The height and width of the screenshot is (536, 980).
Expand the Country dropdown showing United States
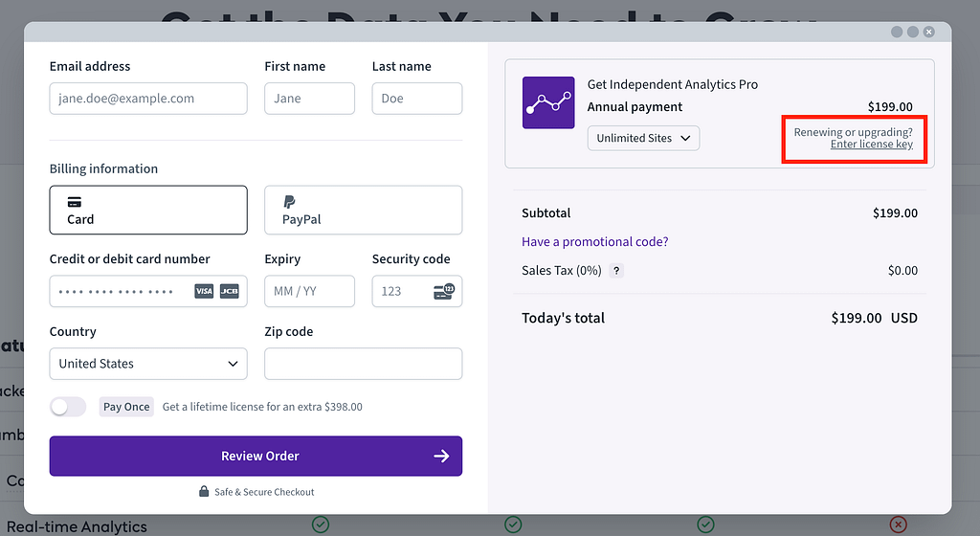pos(148,364)
